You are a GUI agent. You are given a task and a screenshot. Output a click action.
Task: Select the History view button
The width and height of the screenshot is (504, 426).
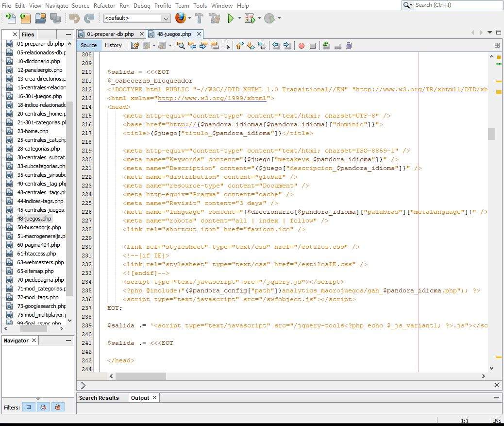tap(113, 46)
